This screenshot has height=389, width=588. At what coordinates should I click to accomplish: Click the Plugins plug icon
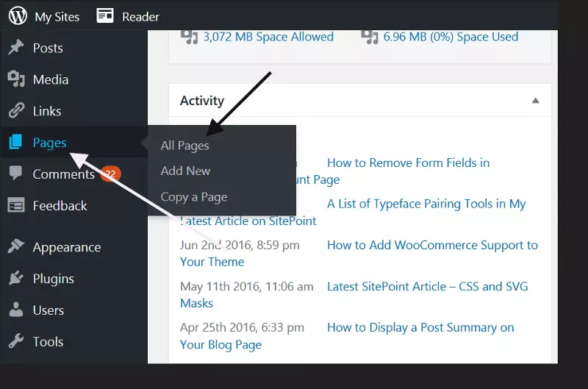tap(16, 278)
